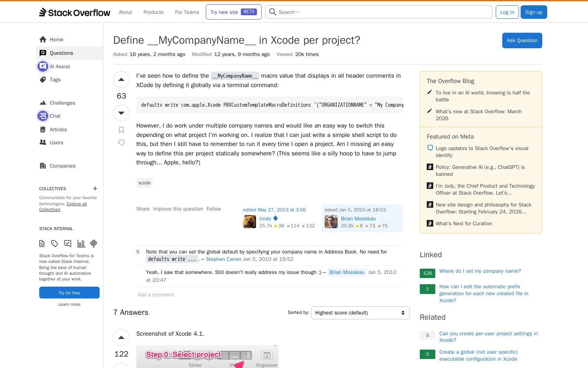Click the Tags icon in sidebar
This screenshot has width=588, height=368.
(x=43, y=80)
